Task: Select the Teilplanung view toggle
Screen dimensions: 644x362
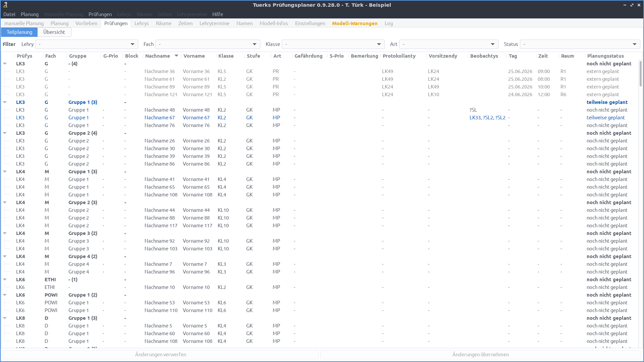Action: click(x=19, y=32)
